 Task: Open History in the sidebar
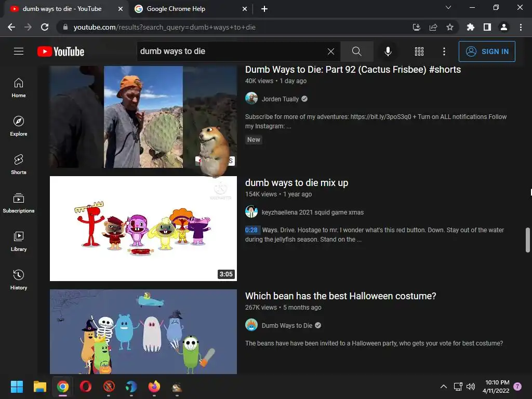point(19,280)
